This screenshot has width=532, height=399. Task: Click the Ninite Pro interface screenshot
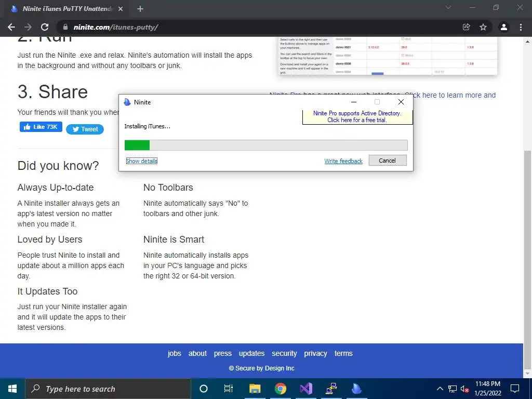click(388, 56)
